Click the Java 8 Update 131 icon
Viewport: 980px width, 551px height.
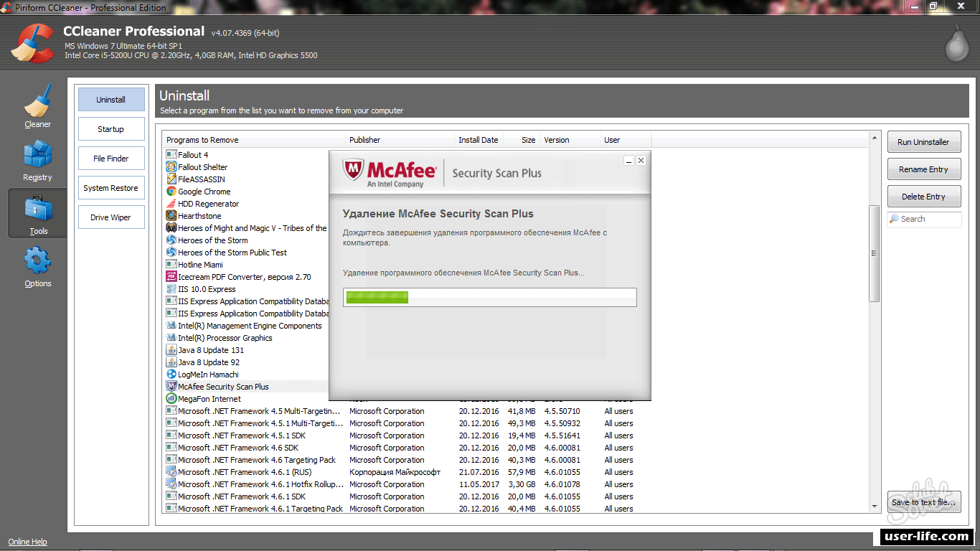[x=171, y=350]
